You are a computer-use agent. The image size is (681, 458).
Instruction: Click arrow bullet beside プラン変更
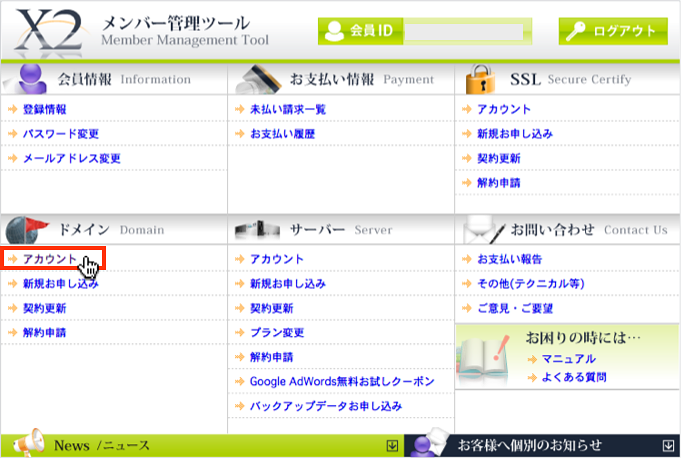pyautogui.click(x=239, y=333)
